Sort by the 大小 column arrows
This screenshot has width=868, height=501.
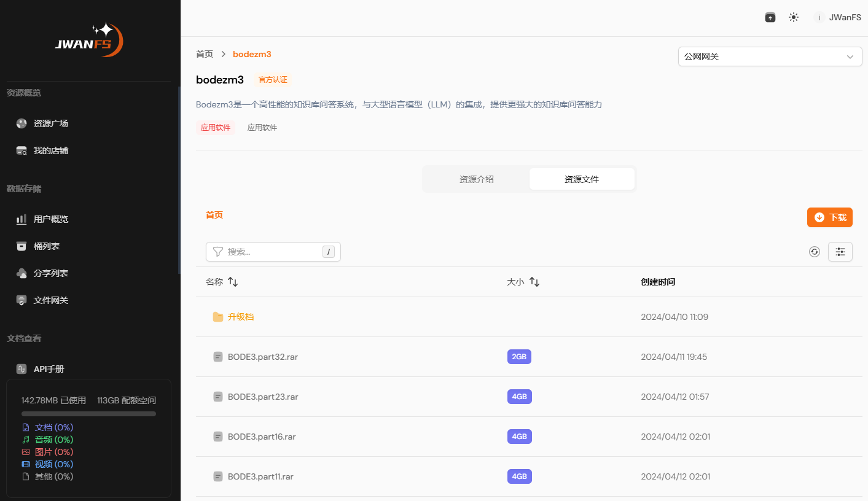click(x=534, y=282)
